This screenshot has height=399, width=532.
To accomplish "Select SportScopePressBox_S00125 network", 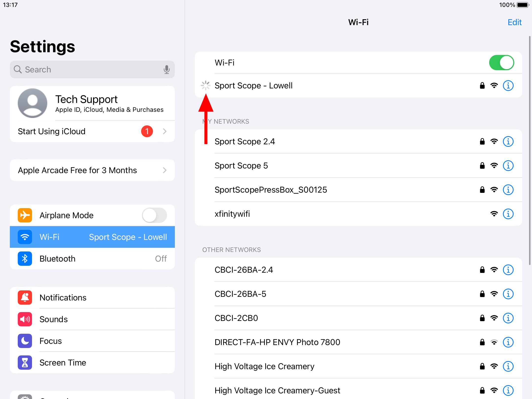I will pyautogui.click(x=358, y=190).
